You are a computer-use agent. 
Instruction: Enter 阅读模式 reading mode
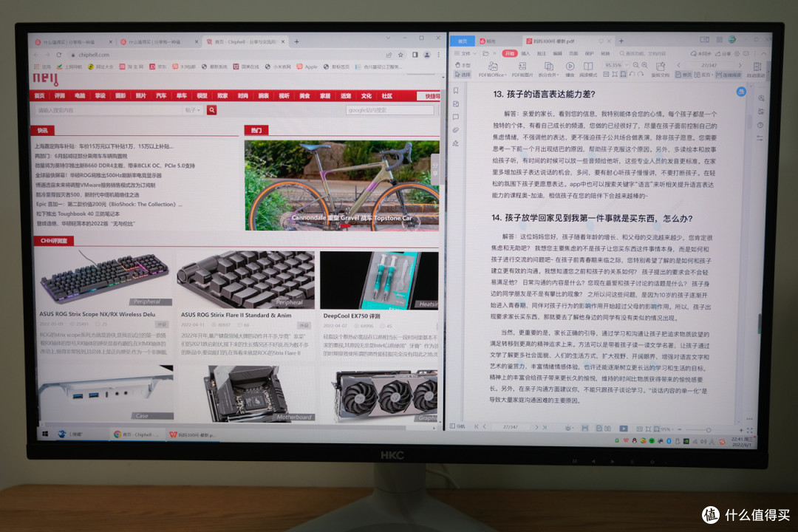(588, 69)
